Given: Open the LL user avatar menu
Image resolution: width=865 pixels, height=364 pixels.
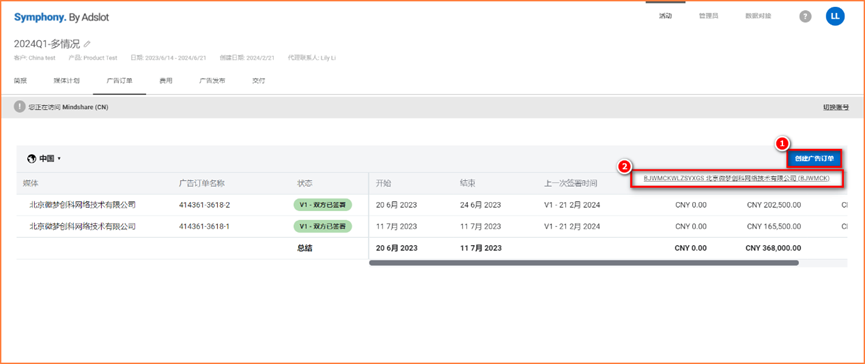Looking at the screenshot, I should click(x=835, y=16).
